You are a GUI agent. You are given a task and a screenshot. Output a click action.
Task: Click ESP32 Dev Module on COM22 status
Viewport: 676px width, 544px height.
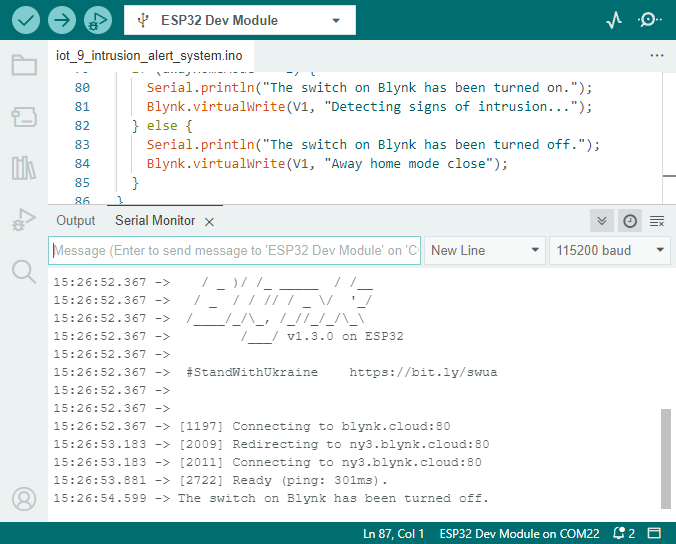pos(519,534)
